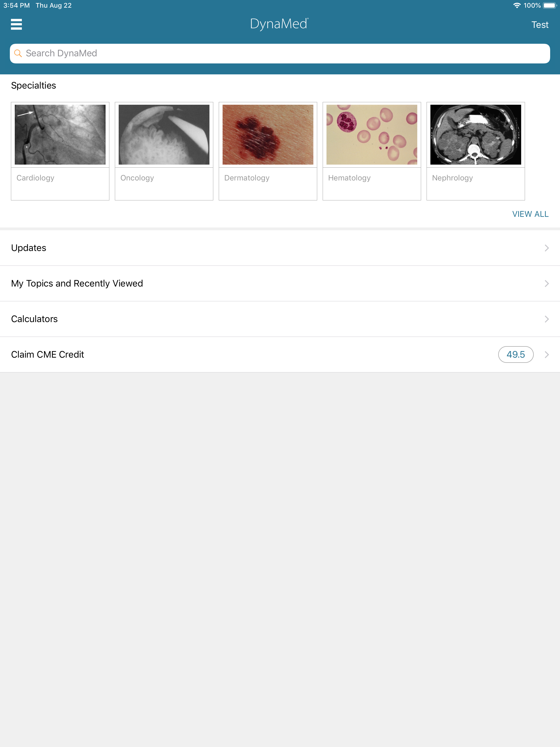Screen dimensions: 560x747
Task: Expand My Topics and Recently Viewed chevron
Action: tap(547, 284)
